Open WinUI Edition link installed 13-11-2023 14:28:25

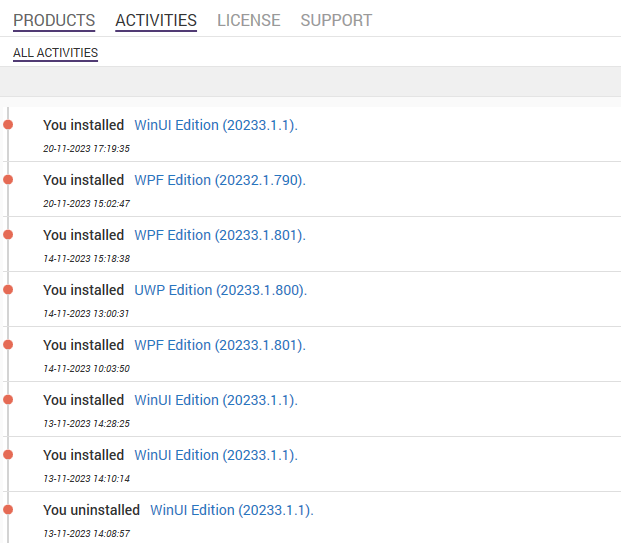pos(216,400)
